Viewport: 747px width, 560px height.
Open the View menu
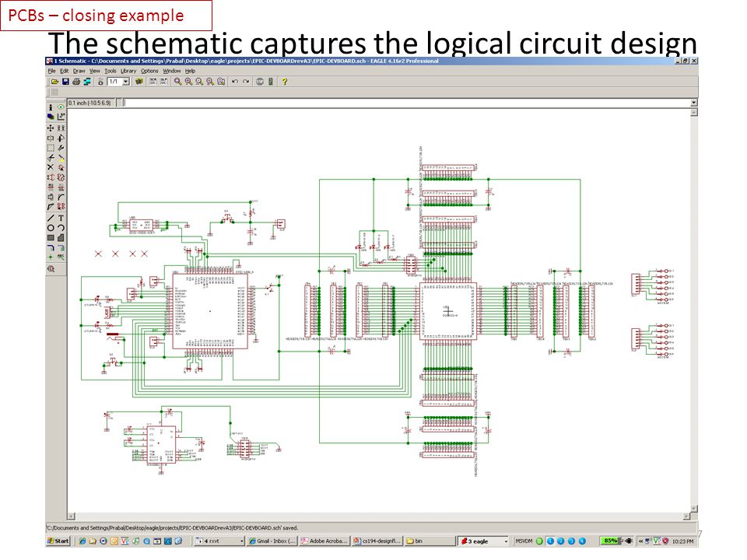pyautogui.click(x=95, y=71)
